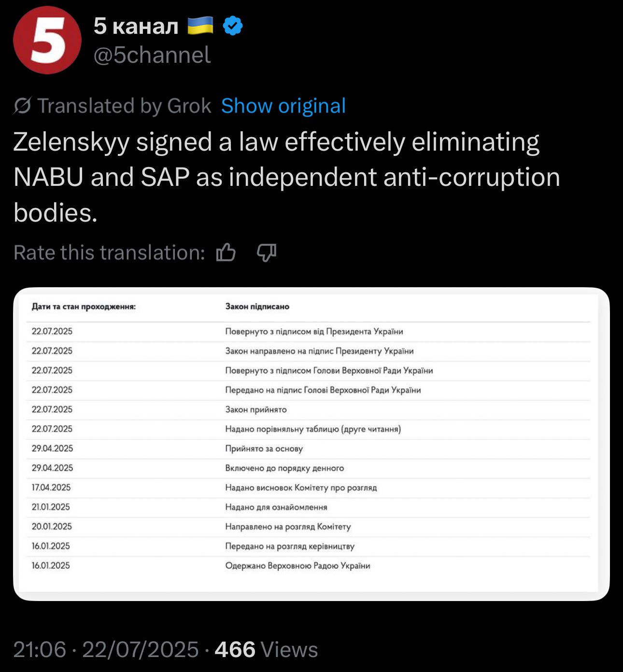
Task: Click the 466 Views counter
Action: (x=266, y=649)
